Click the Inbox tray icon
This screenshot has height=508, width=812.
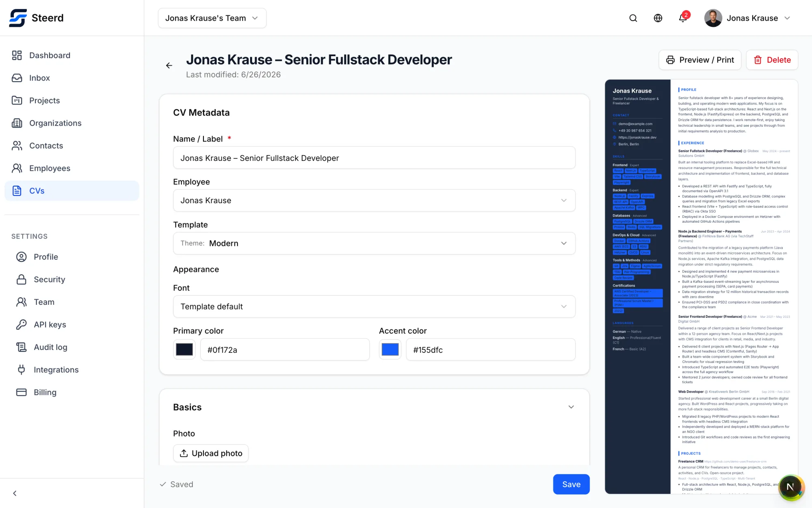(x=17, y=78)
